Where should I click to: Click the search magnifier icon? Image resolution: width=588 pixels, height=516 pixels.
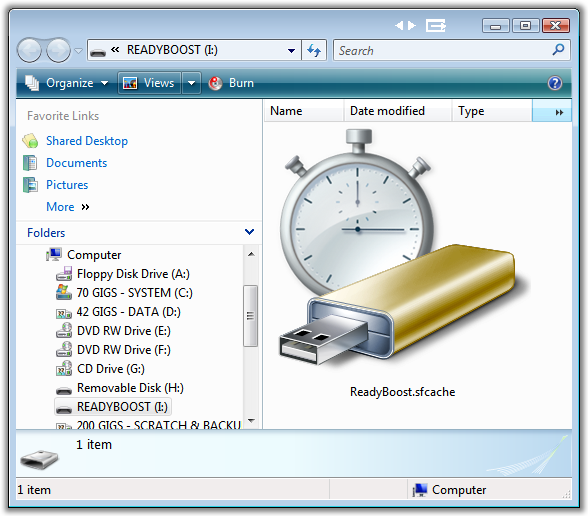pyautogui.click(x=558, y=50)
